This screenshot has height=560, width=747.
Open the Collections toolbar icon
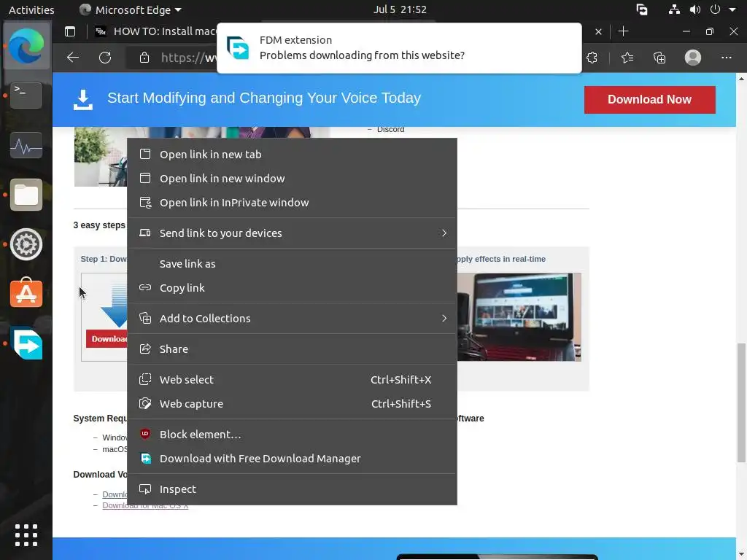[659, 58]
